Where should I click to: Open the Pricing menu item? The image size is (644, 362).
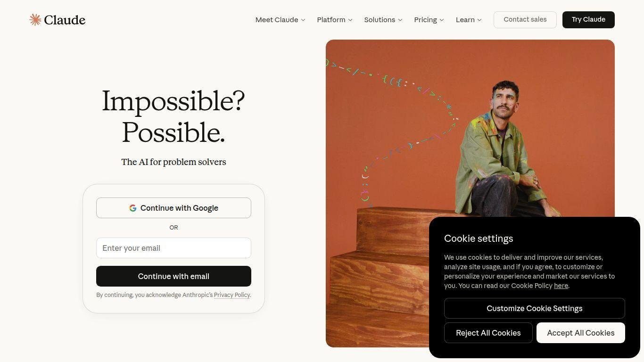(x=429, y=20)
